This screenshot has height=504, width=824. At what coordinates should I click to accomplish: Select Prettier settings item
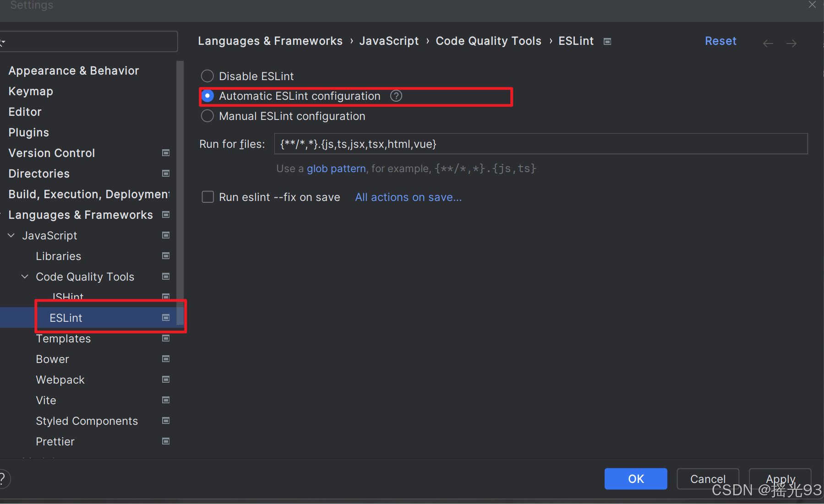[55, 442]
